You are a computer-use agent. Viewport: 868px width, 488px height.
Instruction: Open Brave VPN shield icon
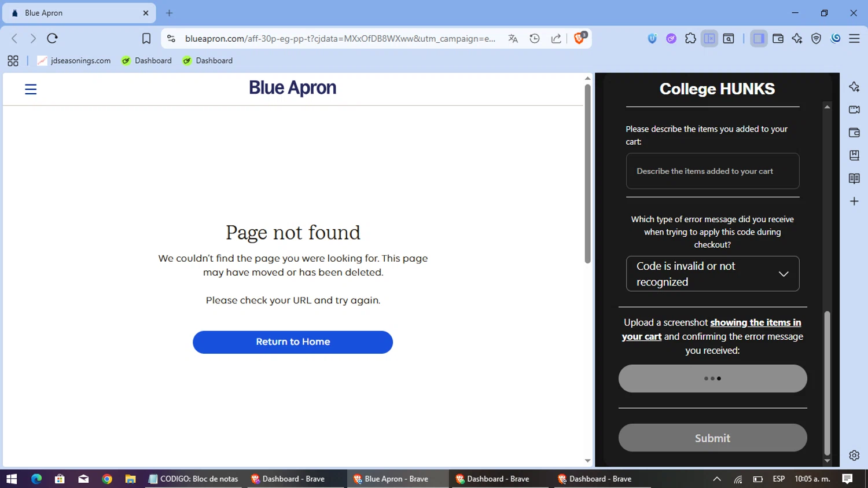(816, 38)
